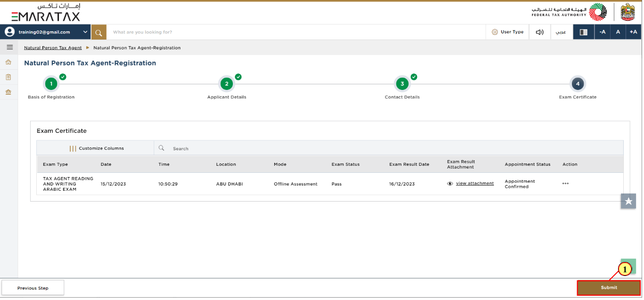Click the Date column header
The width and height of the screenshot is (644, 300).
click(106, 164)
